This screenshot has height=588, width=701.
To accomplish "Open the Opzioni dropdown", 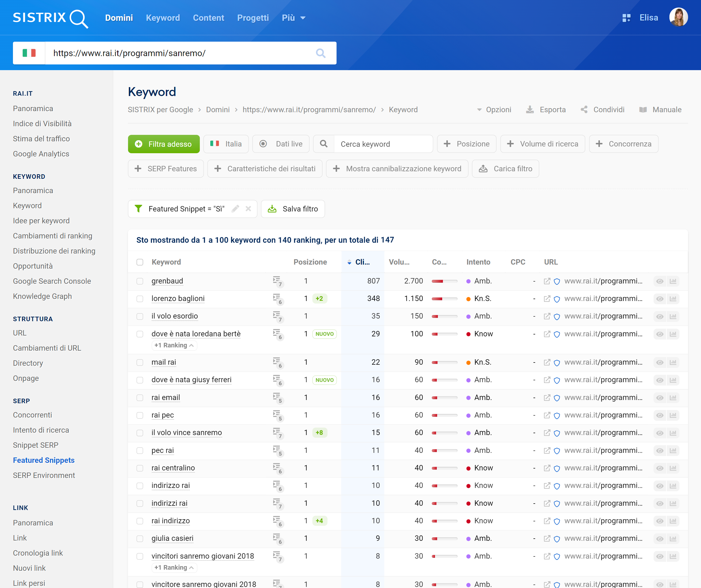I will click(494, 110).
